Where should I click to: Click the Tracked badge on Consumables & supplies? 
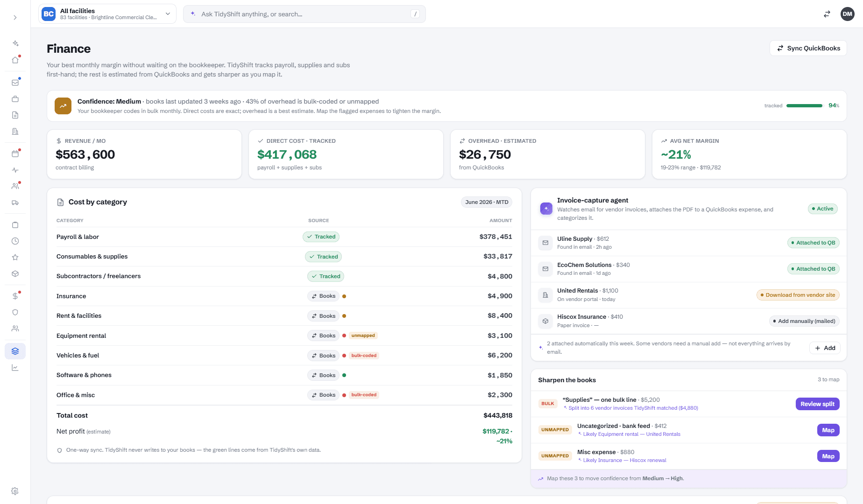[x=323, y=257]
